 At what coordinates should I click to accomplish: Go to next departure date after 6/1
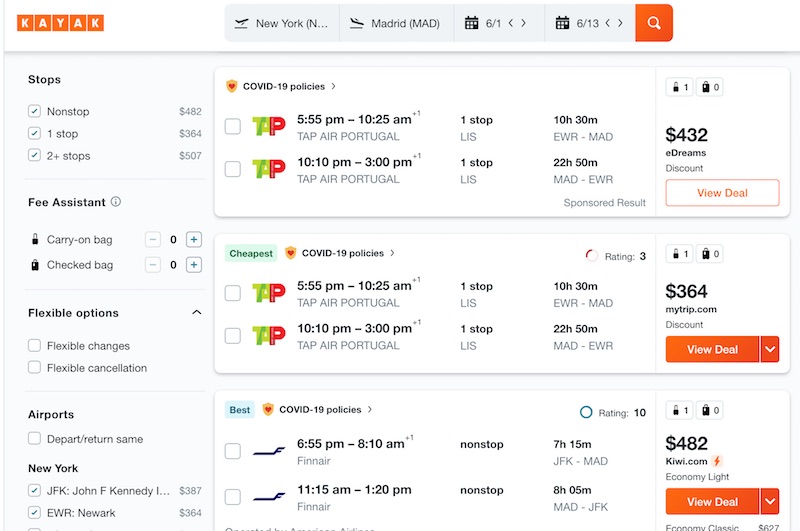(x=523, y=23)
